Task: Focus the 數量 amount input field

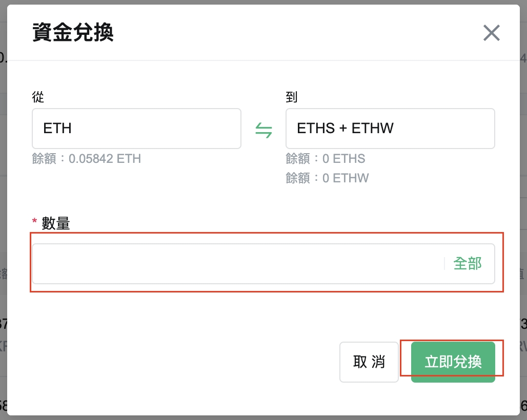Action: 236,264
